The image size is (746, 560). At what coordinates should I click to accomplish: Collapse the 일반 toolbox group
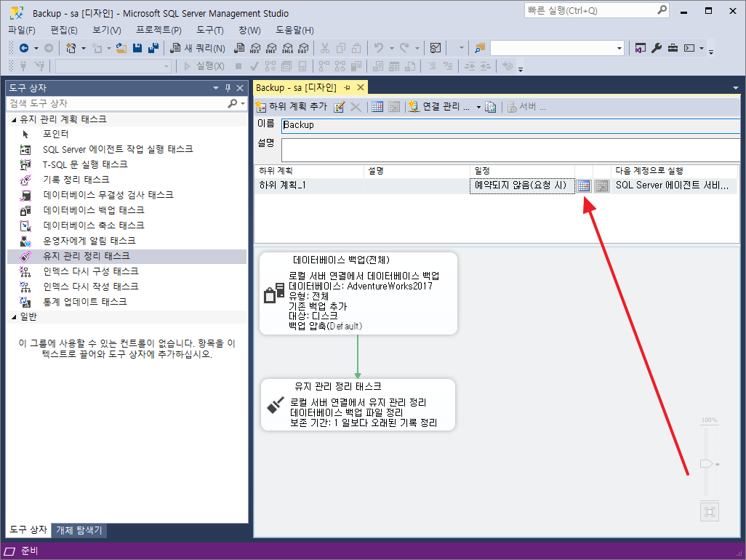point(14,317)
